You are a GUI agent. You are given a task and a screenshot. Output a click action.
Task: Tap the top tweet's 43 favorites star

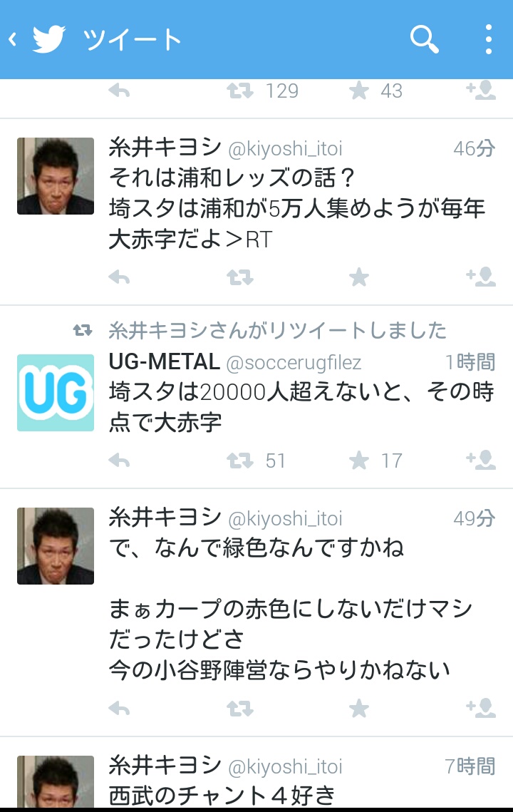coord(358,91)
